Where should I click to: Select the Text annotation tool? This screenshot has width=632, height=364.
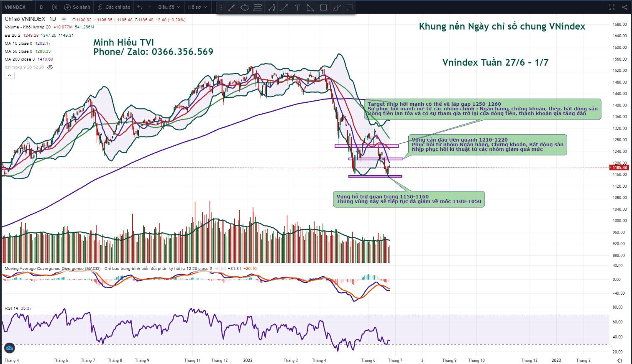297,8
